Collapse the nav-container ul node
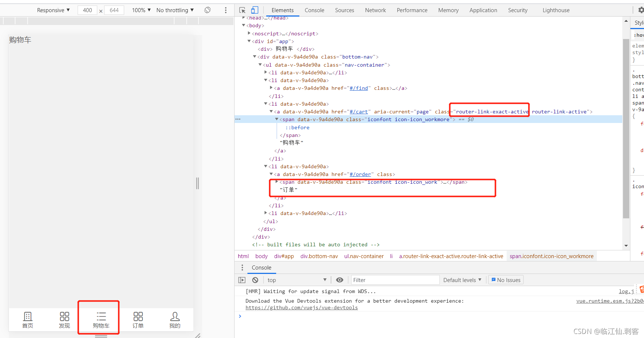The image size is (644, 338). [260, 65]
